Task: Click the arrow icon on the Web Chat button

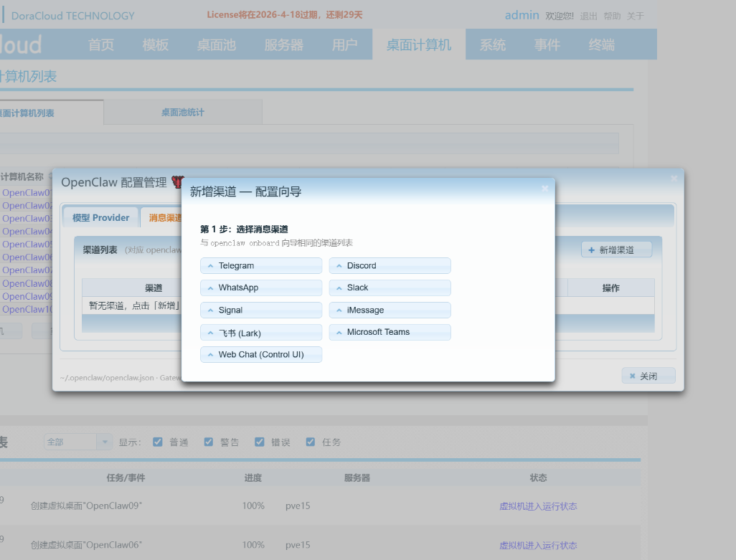Action: coord(210,355)
